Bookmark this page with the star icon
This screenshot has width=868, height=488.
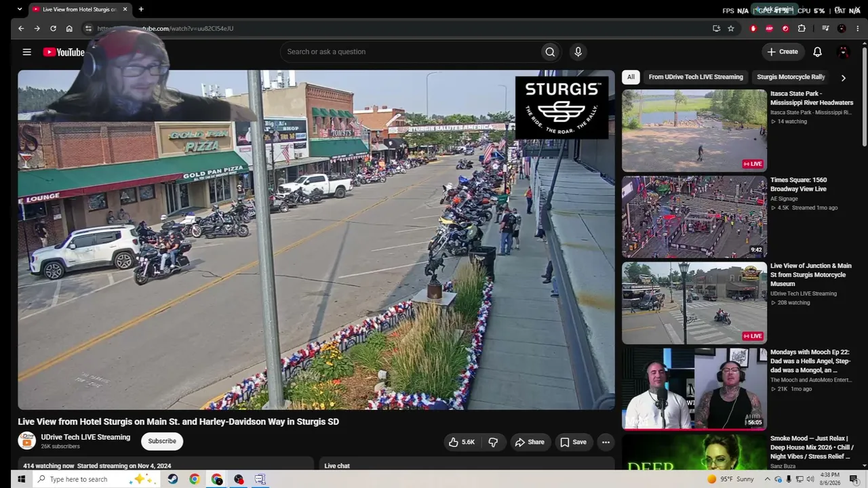tap(731, 28)
